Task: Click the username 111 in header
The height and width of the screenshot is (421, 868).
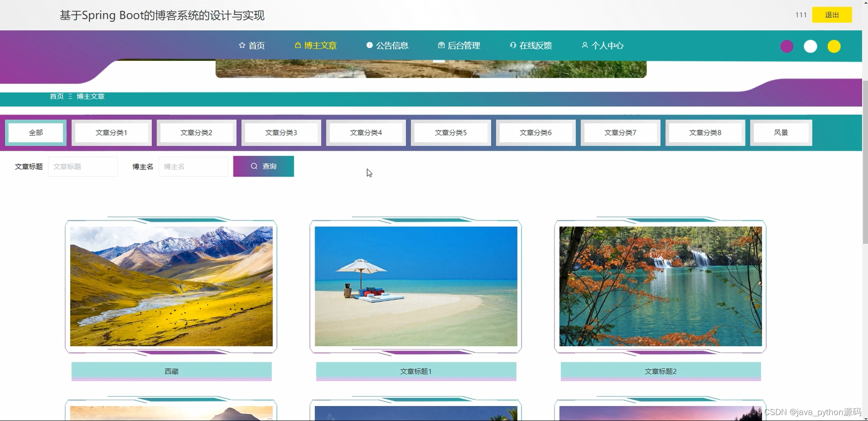Action: tap(801, 15)
